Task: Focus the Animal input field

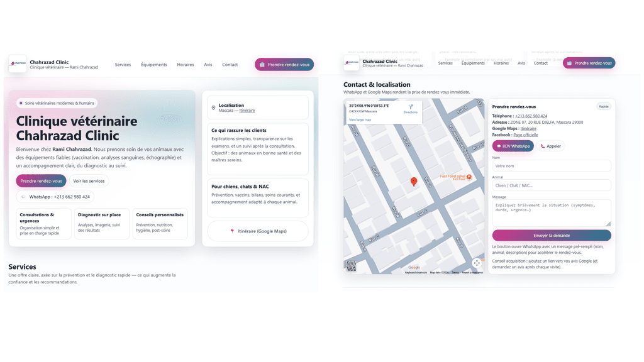Action: coord(552,185)
